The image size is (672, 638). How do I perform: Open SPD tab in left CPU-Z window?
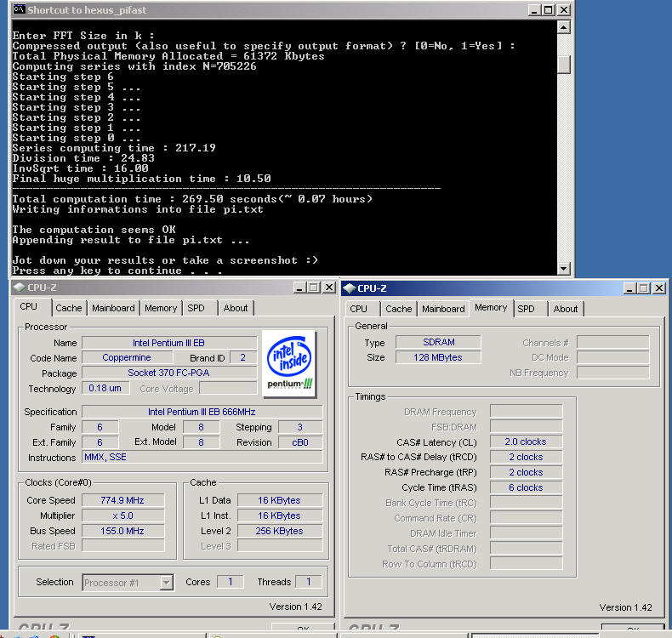(196, 308)
